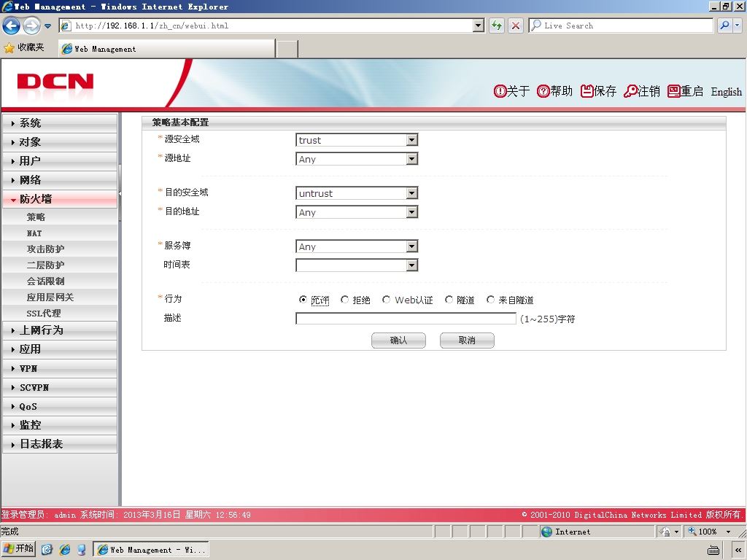Screen dimensions: 747x560
Task: Open the 策略 submenu item
Action: coord(36,217)
